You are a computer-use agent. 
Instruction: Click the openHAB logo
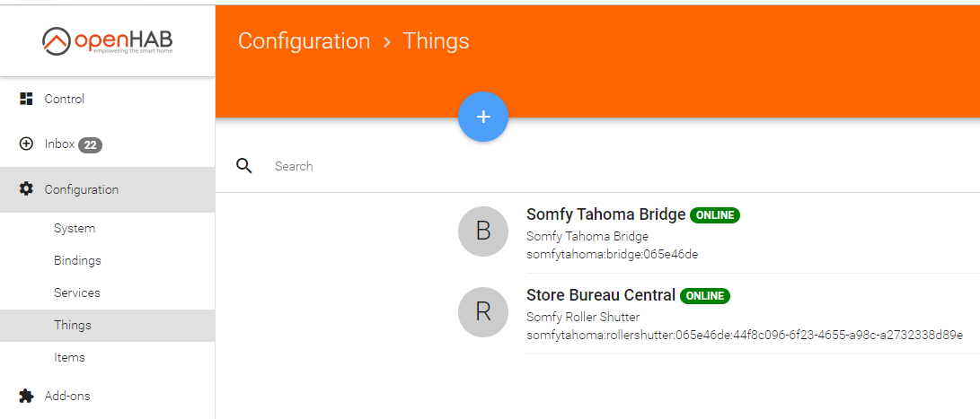click(x=108, y=41)
